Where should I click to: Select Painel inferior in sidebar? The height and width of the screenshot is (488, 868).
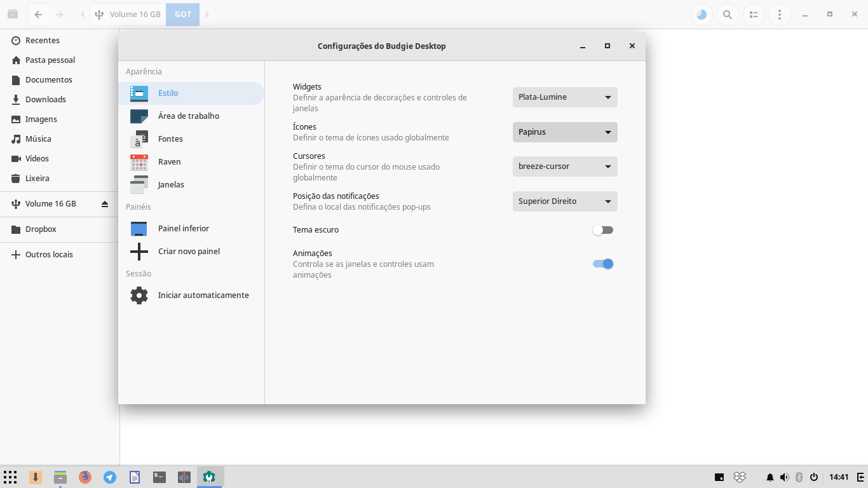click(x=183, y=229)
